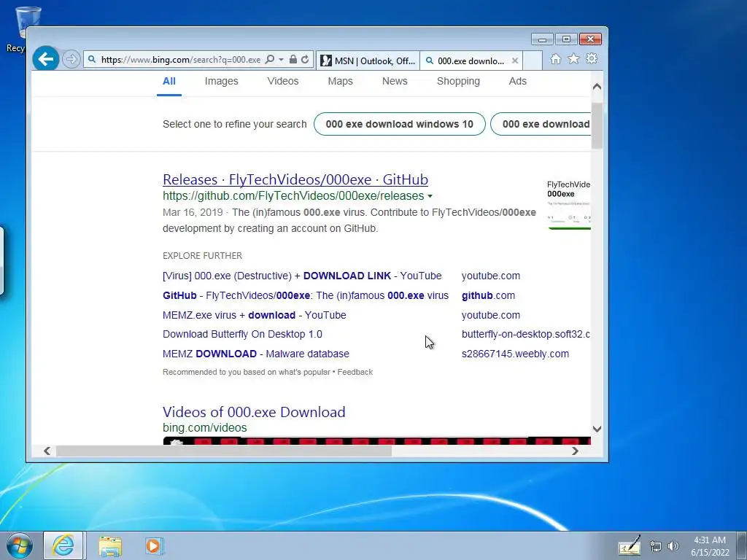This screenshot has height=560, width=747.
Task: Open 'GitHub - FlyTechVideos/000exe' explore link
Action: [306, 295]
